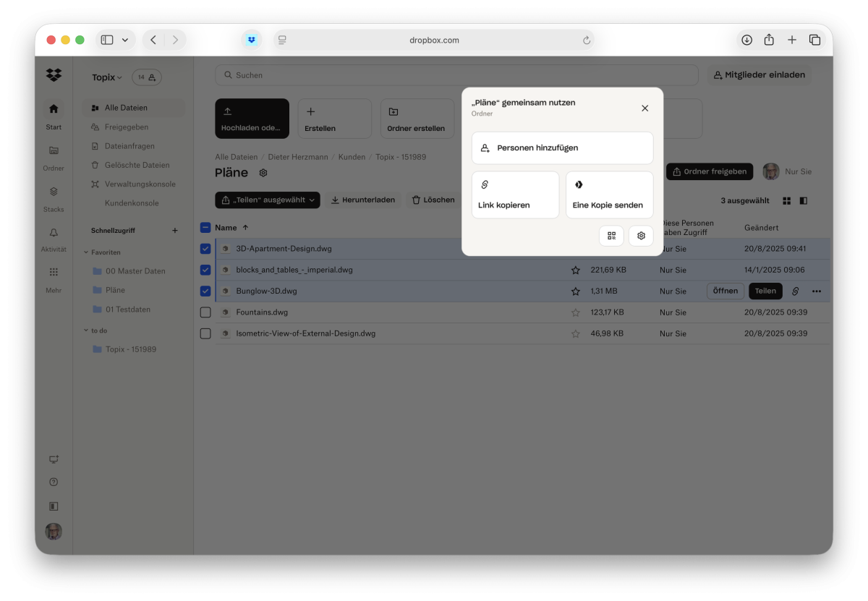Click the gear icon beside the Pläne heading
This screenshot has width=868, height=601.
(x=263, y=173)
